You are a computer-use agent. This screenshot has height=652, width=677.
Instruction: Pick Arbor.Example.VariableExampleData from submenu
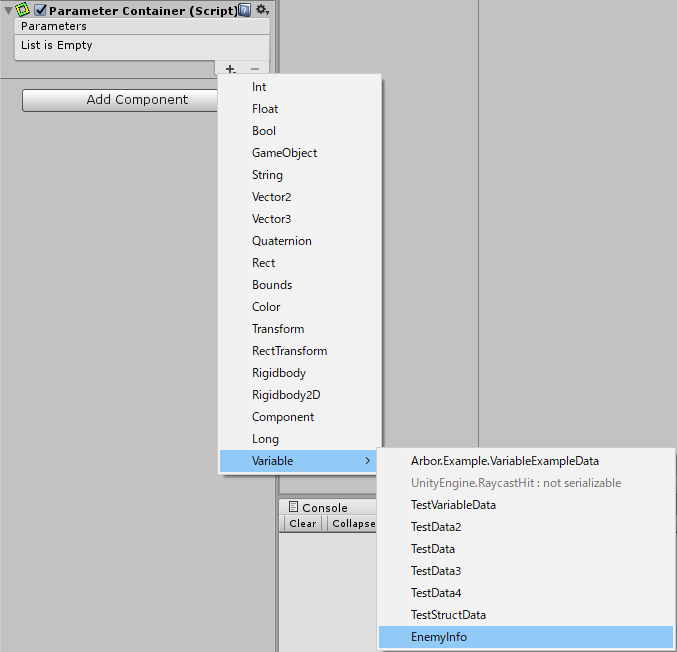click(505, 461)
